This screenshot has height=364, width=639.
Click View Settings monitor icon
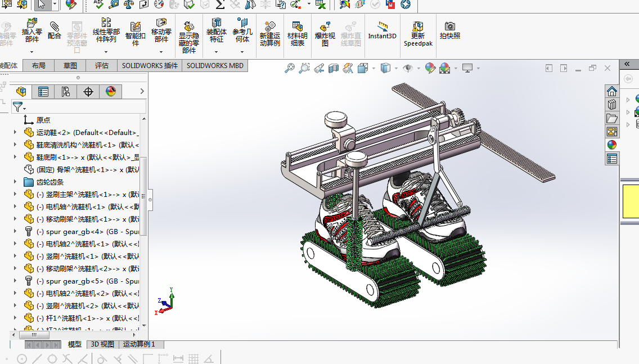[467, 68]
